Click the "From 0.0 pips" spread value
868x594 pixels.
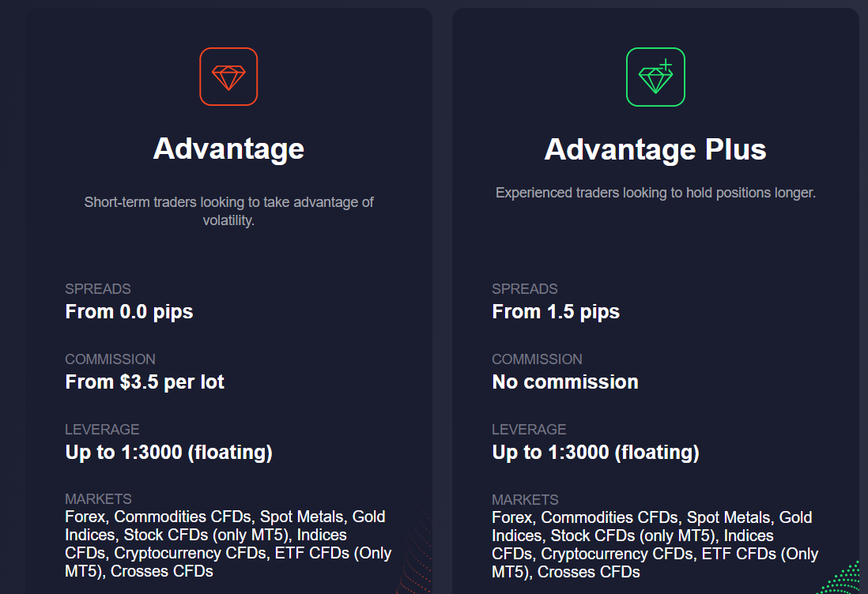pyautogui.click(x=129, y=312)
